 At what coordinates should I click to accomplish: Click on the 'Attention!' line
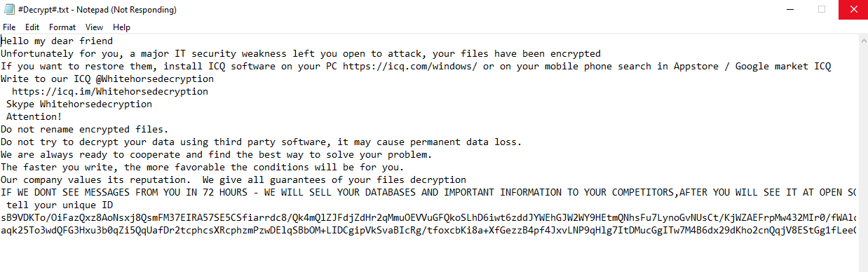coord(34,117)
